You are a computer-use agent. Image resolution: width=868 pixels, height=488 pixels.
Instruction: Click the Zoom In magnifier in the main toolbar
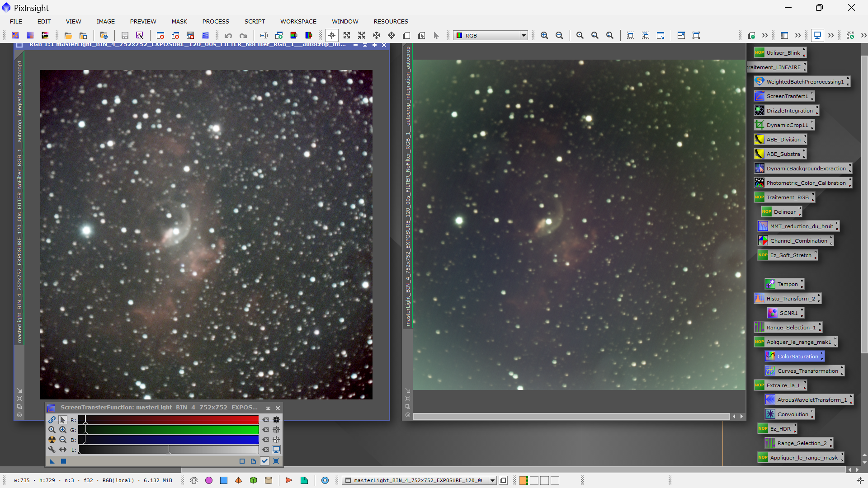pos(544,35)
